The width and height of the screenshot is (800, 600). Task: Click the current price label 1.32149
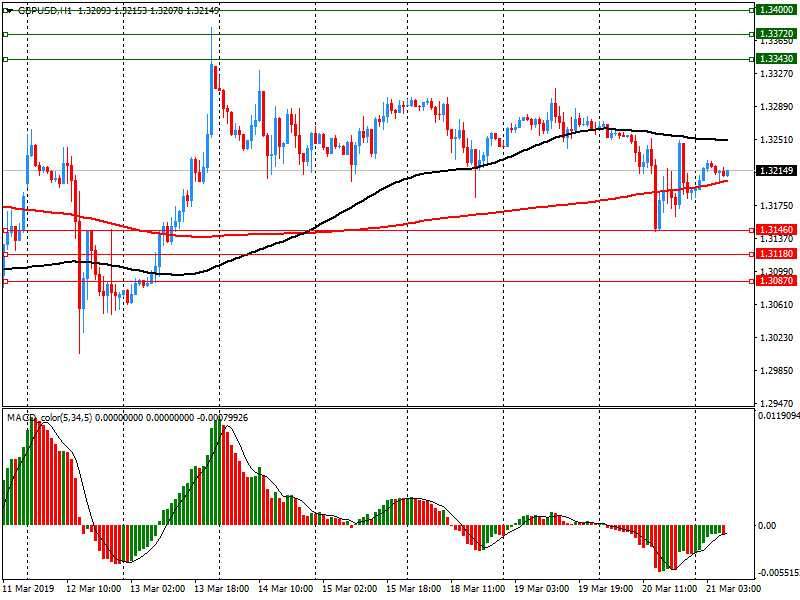[776, 171]
